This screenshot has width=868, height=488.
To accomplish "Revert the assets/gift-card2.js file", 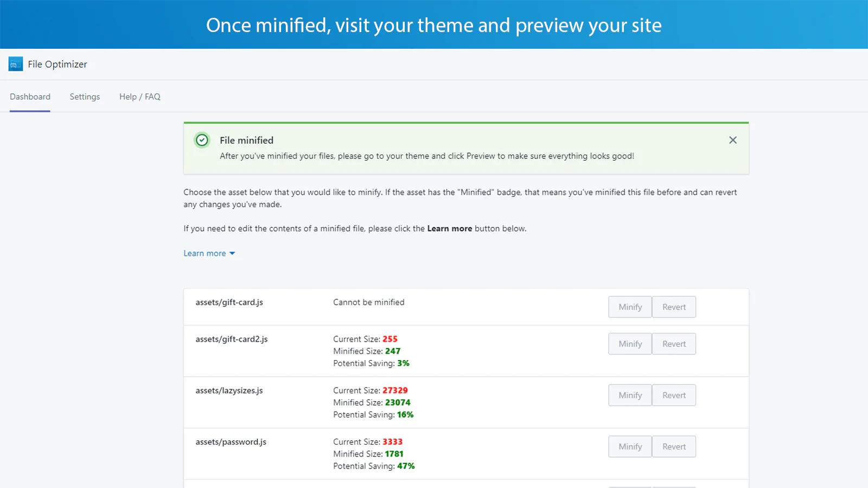I will (674, 343).
